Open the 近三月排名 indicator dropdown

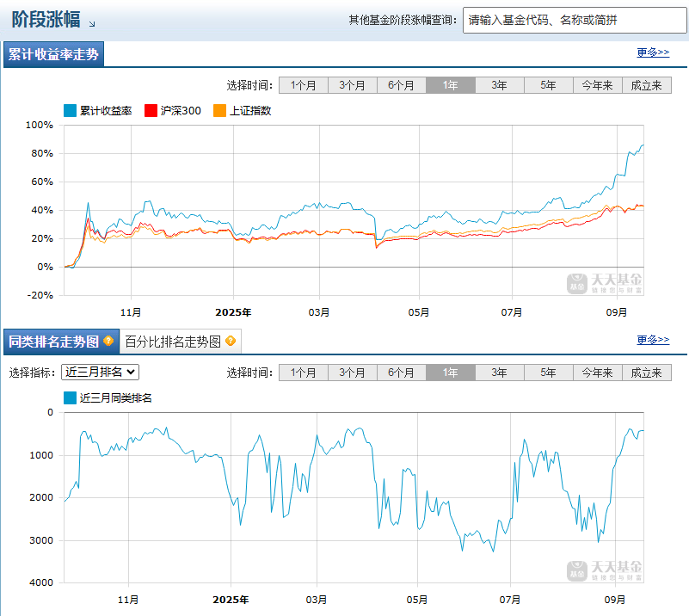pos(100,373)
